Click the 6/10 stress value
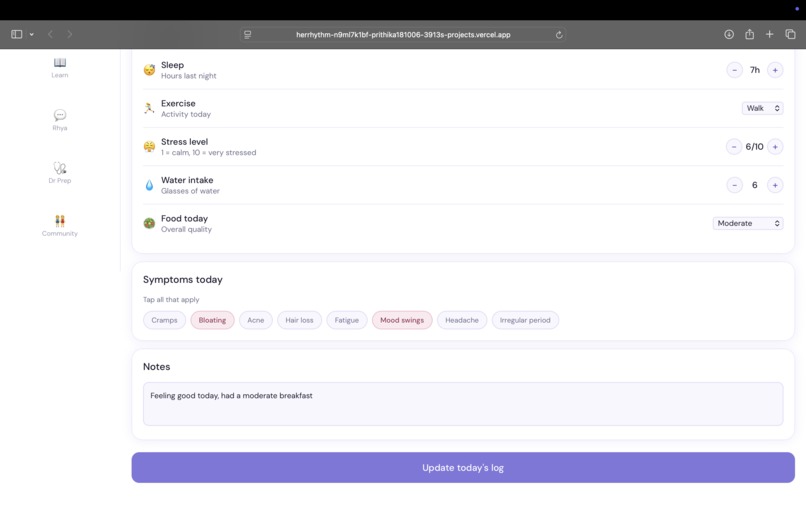Viewport: 806px width, 524px height. [x=754, y=147]
